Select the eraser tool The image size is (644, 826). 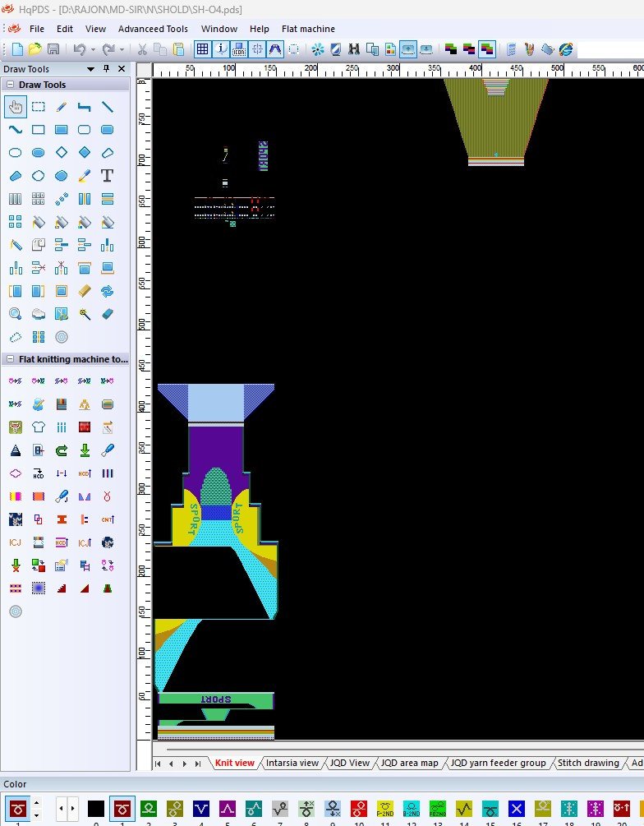(x=107, y=314)
